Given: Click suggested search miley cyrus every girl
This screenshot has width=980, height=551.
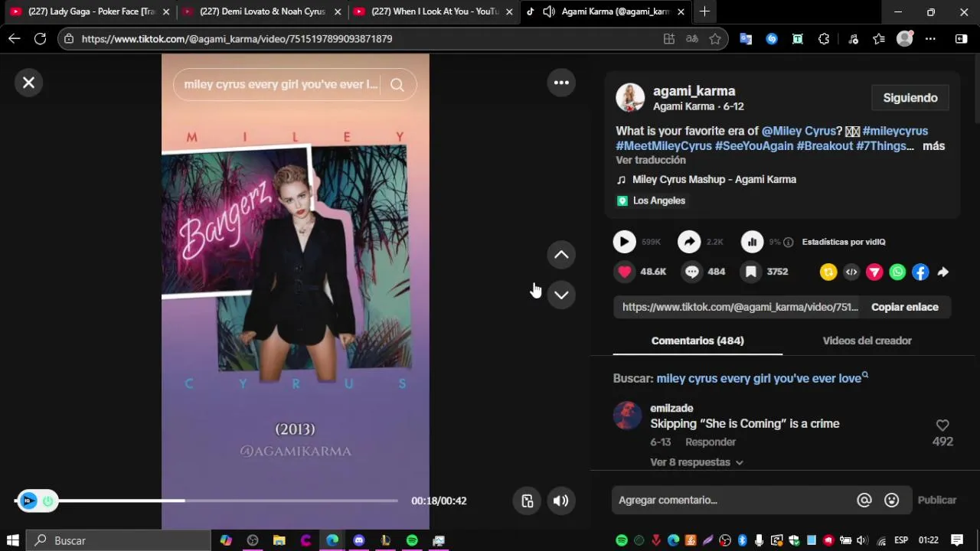Looking at the screenshot, I should pyautogui.click(x=762, y=378).
